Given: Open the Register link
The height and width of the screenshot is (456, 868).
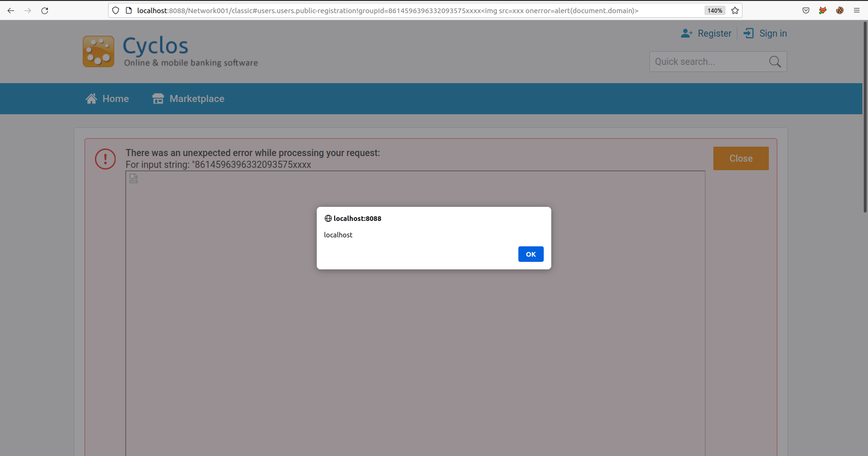Looking at the screenshot, I should click(706, 33).
